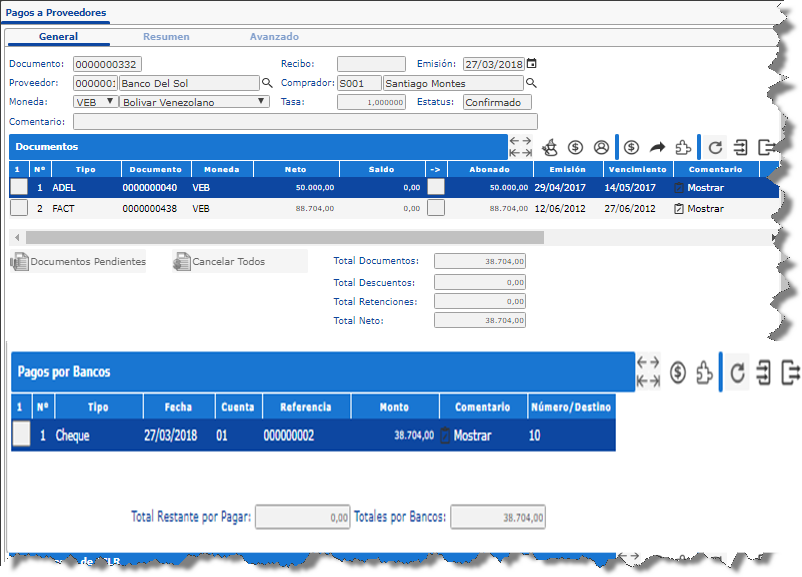Click the dollar icon in Pagos por Bancos
The width and height of the screenshot is (802, 577).
click(677, 372)
